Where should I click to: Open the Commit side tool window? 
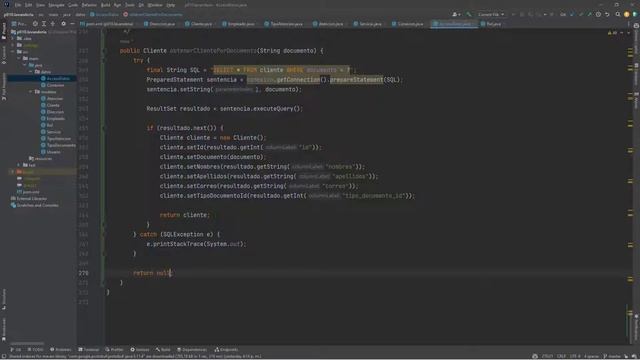(4, 55)
